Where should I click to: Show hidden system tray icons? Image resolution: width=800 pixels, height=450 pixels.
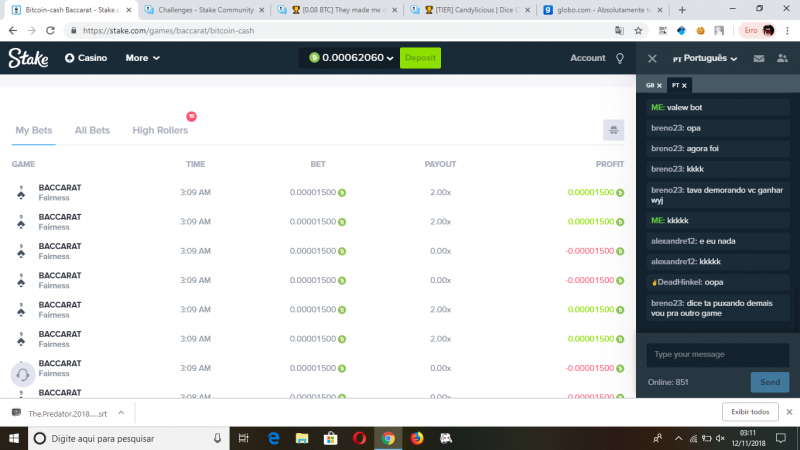pos(678,438)
